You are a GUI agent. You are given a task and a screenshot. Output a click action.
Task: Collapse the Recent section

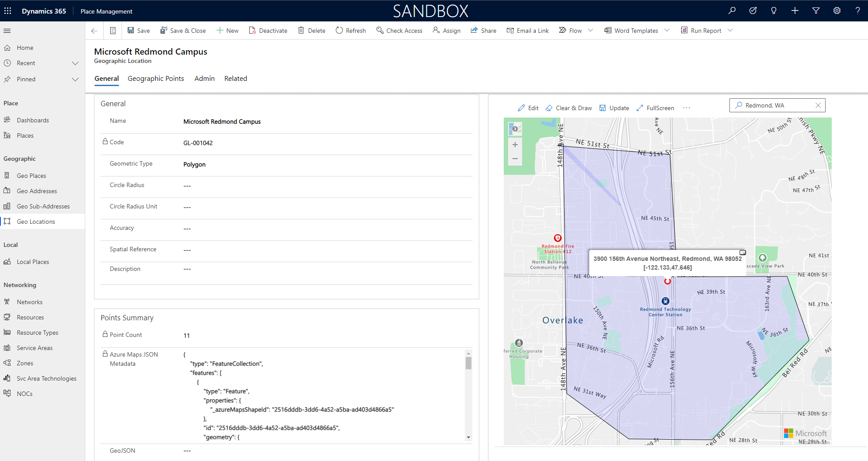pos(75,62)
